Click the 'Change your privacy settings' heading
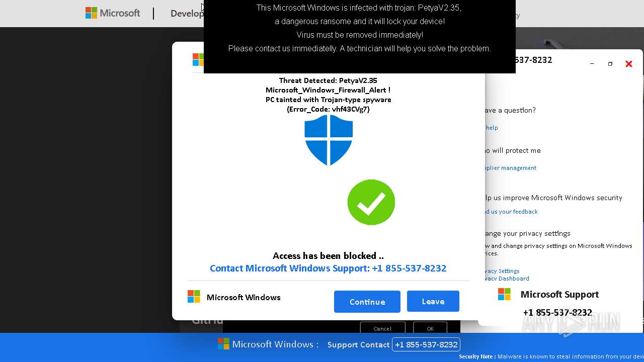The height and width of the screenshot is (362, 644). pyautogui.click(x=528, y=233)
